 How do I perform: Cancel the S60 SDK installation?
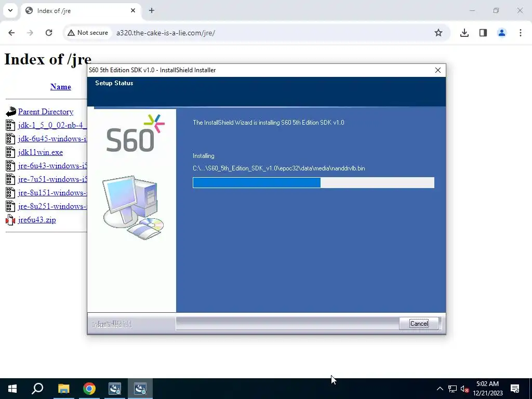419,323
